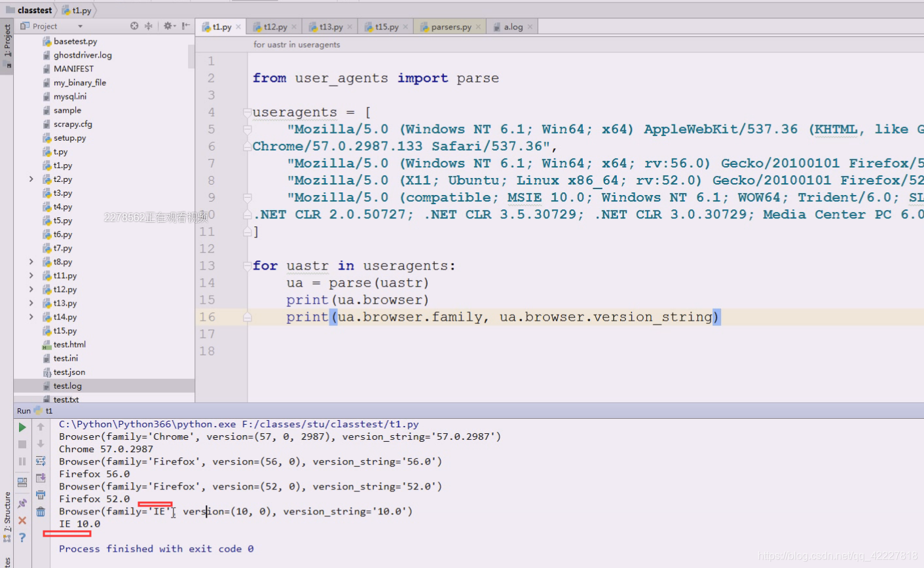This screenshot has height=568, width=924.
Task: Select basetest.py in project tree
Action: 75,41
